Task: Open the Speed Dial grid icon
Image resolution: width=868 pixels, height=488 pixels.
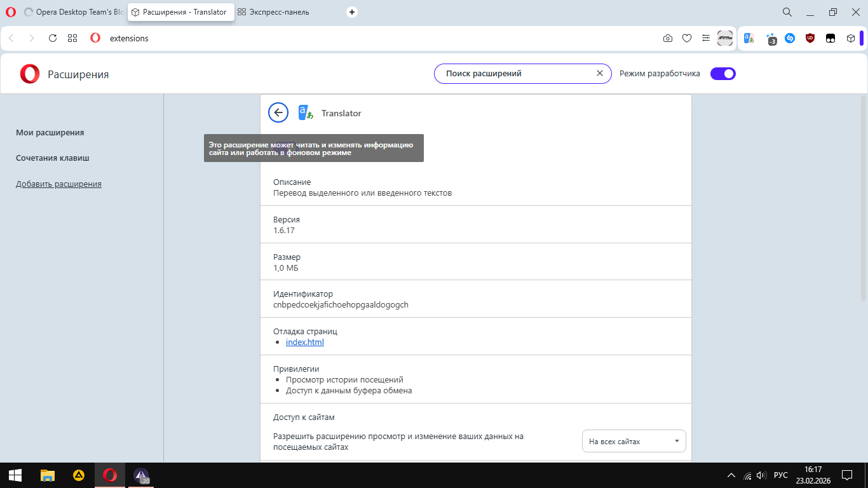Action: [x=72, y=38]
